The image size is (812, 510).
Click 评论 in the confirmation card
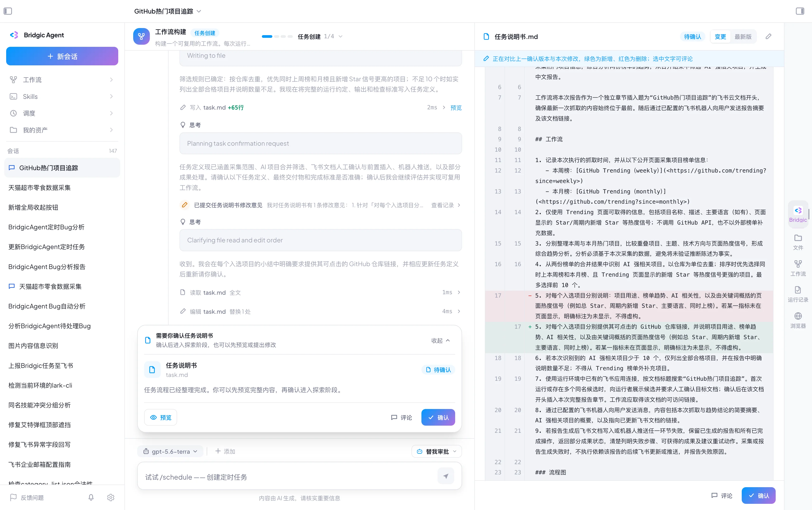[401, 417]
